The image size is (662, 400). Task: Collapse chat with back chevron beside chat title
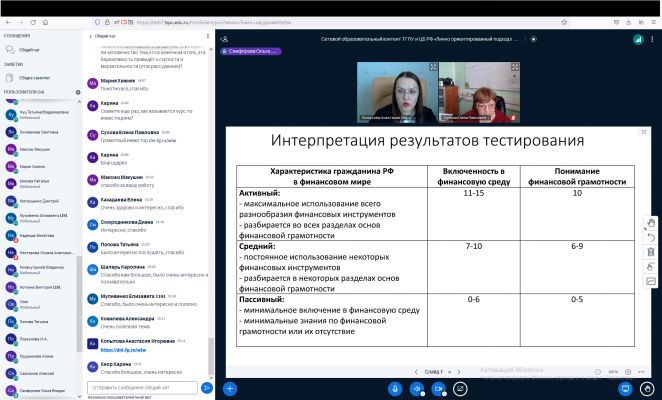tap(90, 36)
